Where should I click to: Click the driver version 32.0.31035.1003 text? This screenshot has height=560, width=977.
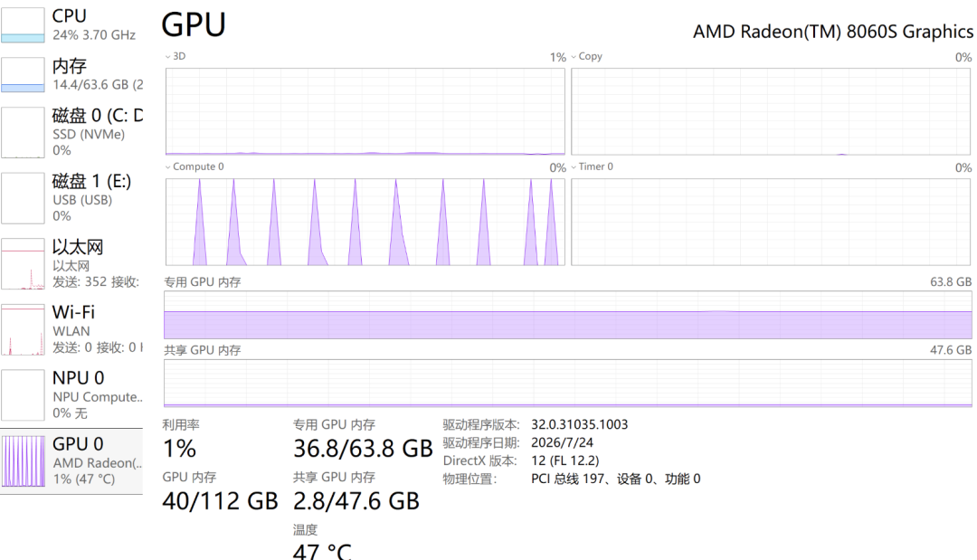pyautogui.click(x=580, y=425)
